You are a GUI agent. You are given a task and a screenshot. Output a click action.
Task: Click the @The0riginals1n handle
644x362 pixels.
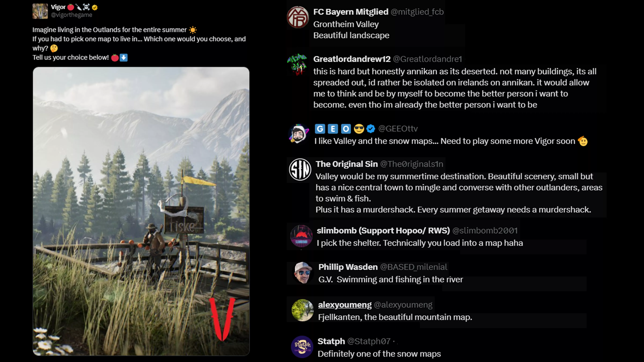[412, 164]
